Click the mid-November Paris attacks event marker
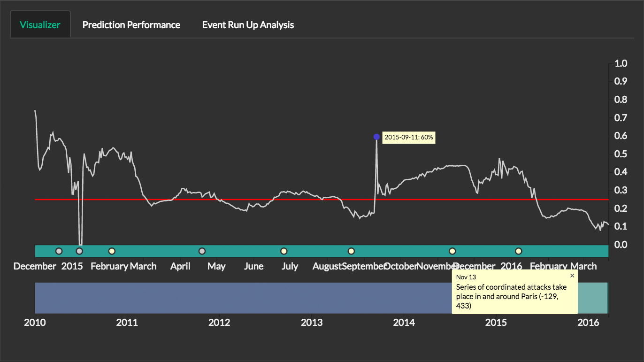This screenshot has height=362, width=644. [452, 251]
